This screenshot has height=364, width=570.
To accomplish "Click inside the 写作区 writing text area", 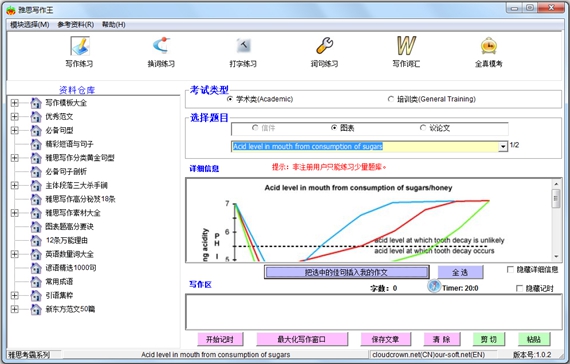I will pyautogui.click(x=374, y=312).
